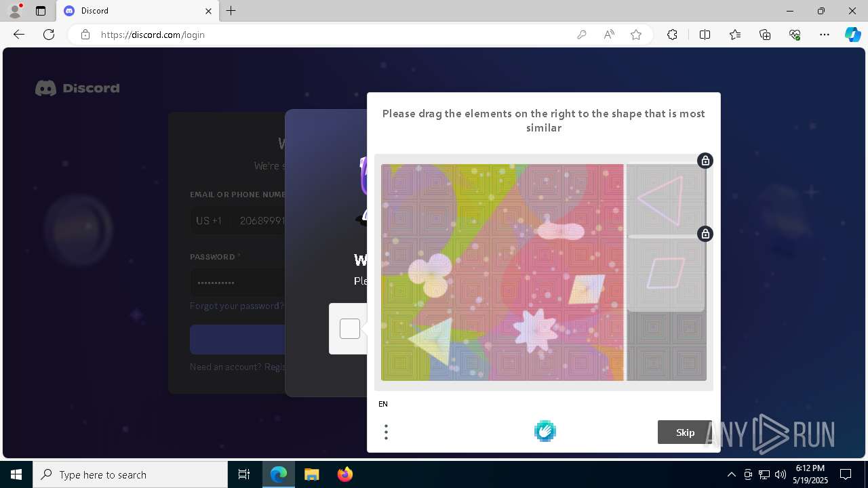Image resolution: width=868 pixels, height=488 pixels.
Task: Click the Discord logo on the page
Action: 77,88
